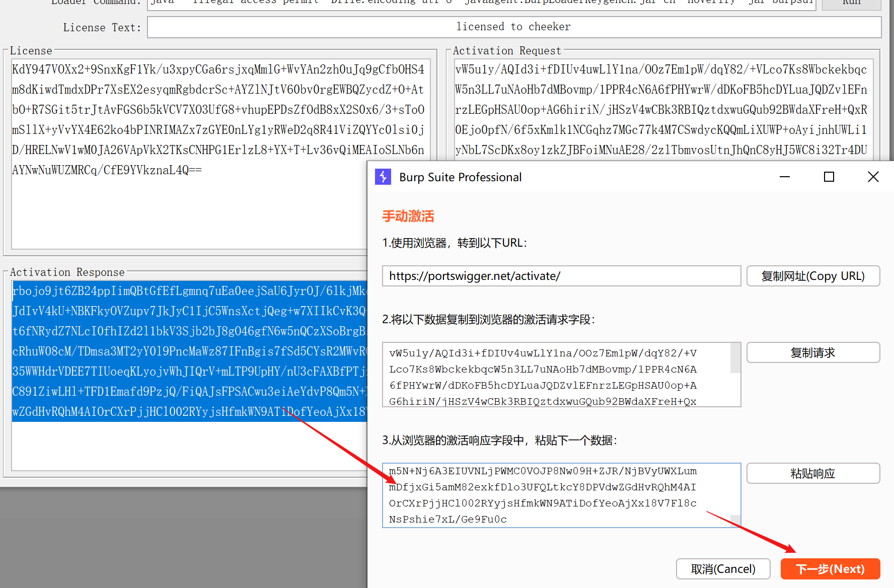This screenshot has width=894, height=588.
Task: Click the activation request box scrollbar thumb
Action: coord(735,358)
